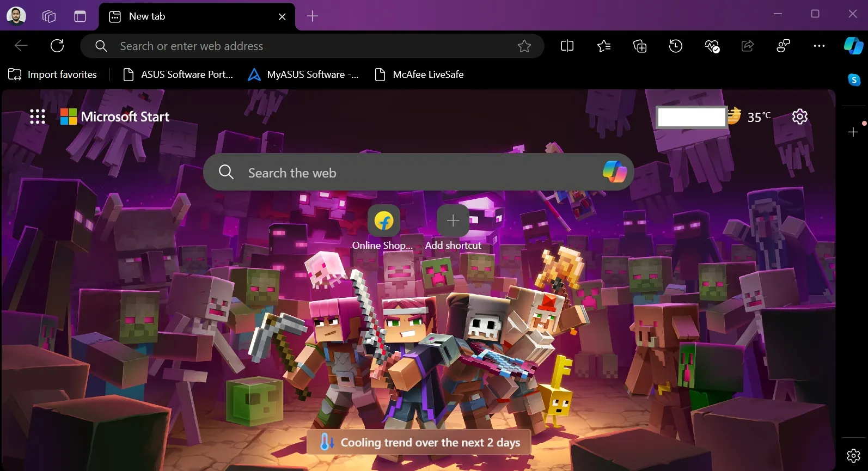
Task: Expand Settings and more ellipsis menu
Action: click(x=818, y=46)
